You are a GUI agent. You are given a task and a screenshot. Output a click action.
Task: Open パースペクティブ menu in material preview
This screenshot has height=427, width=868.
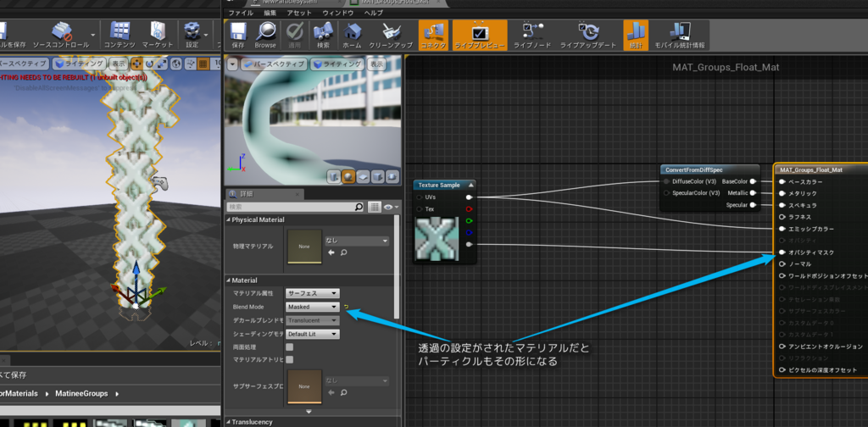[274, 64]
